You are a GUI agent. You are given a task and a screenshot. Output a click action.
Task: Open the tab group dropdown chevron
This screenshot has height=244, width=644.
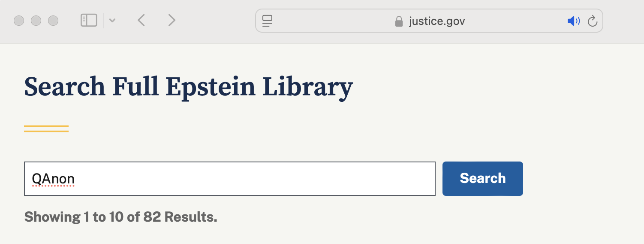(x=112, y=20)
